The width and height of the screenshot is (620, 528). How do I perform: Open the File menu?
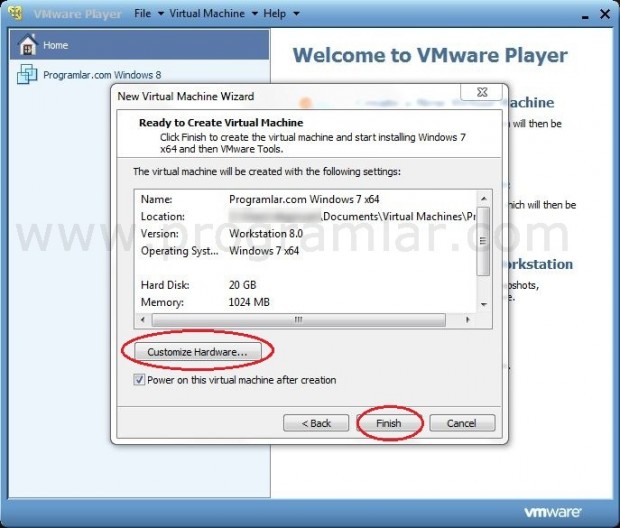pyautogui.click(x=142, y=13)
